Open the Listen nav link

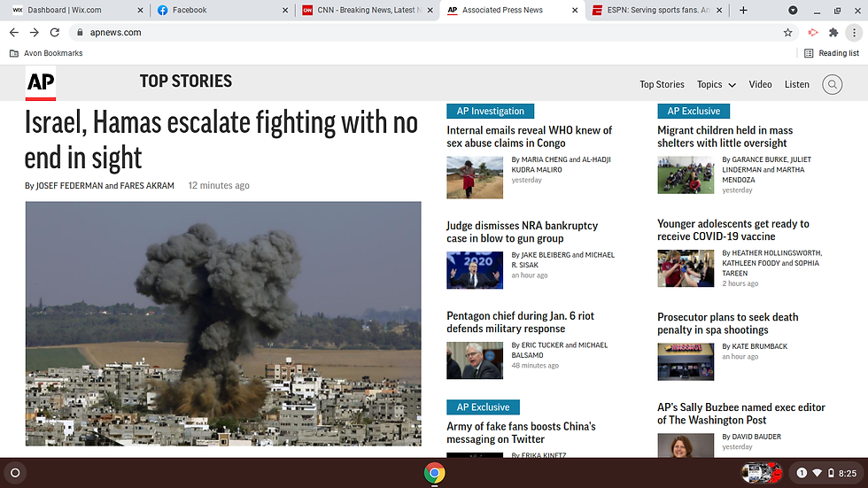click(796, 85)
